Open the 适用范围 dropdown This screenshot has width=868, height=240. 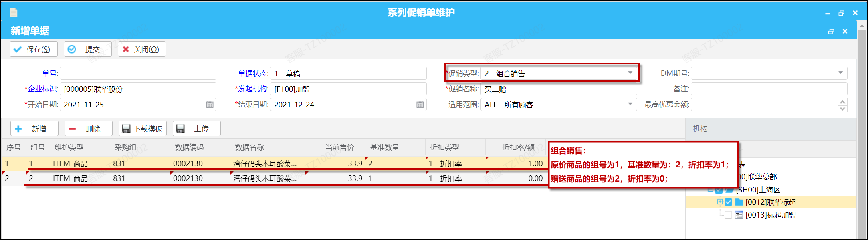[630, 104]
